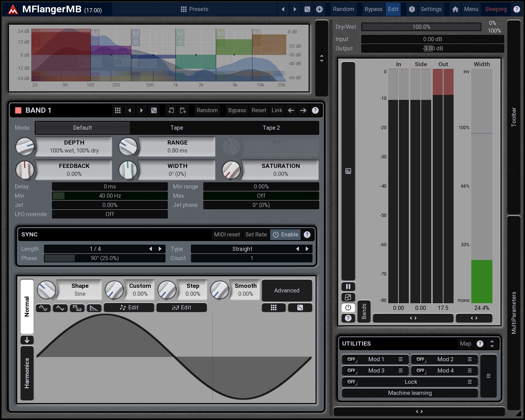525x420 pixels.
Task: Open the top toolbar randomize dice icon
Action: pos(307,9)
